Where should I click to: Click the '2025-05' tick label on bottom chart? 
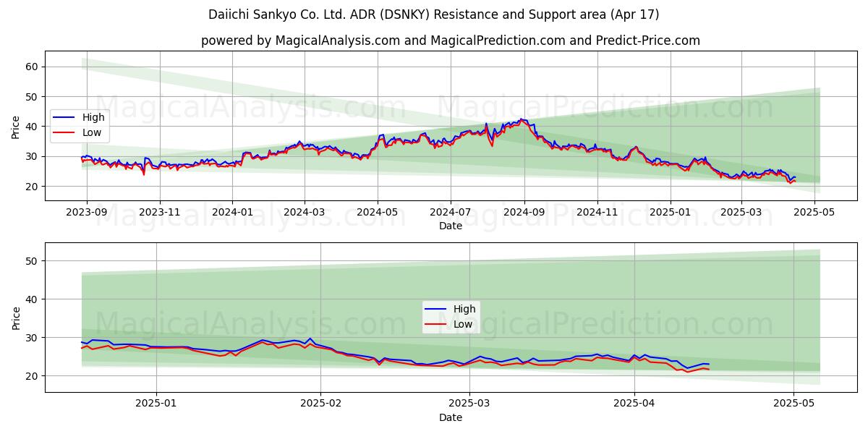[x=794, y=406]
